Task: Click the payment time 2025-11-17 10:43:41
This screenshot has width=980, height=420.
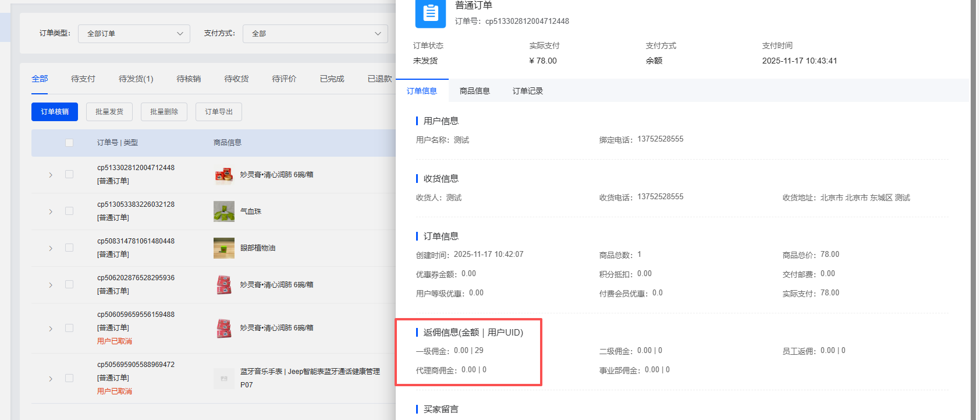Action: [x=800, y=61]
